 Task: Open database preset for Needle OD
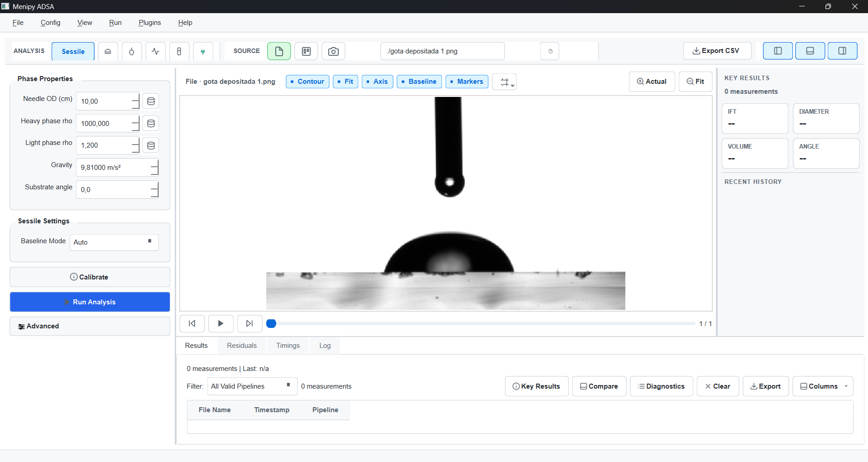(x=151, y=101)
